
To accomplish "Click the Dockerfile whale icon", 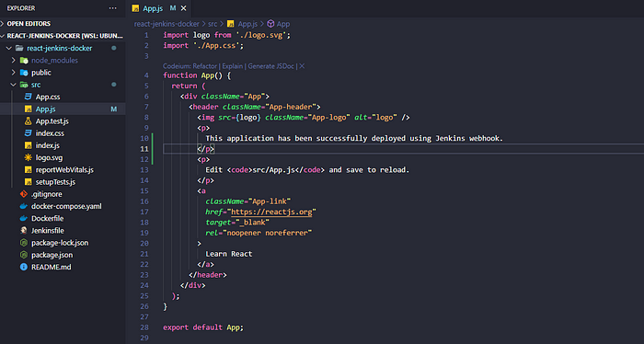I will [24, 218].
